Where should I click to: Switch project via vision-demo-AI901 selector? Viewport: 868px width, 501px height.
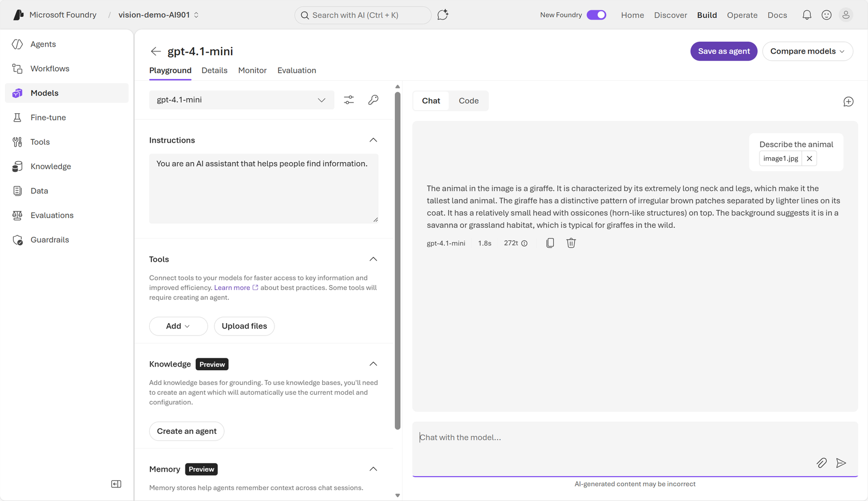[158, 15]
